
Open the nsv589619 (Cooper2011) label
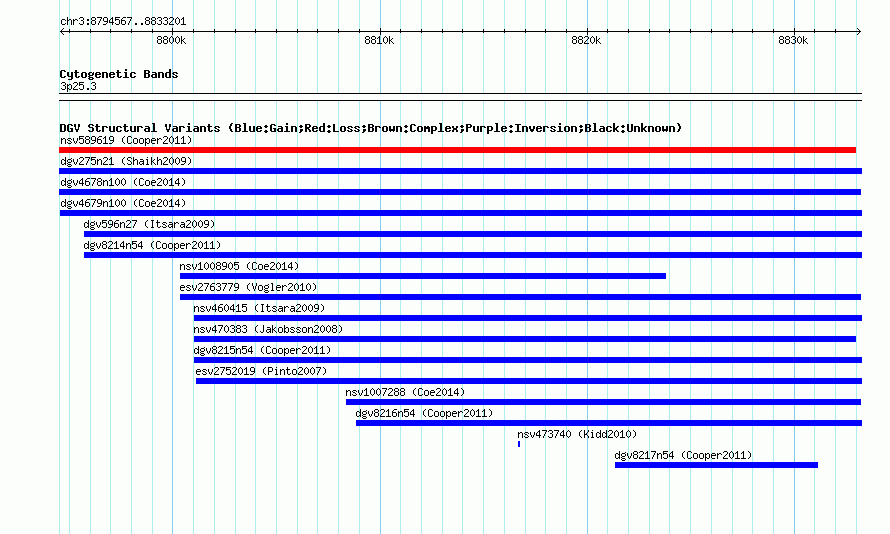click(126, 140)
